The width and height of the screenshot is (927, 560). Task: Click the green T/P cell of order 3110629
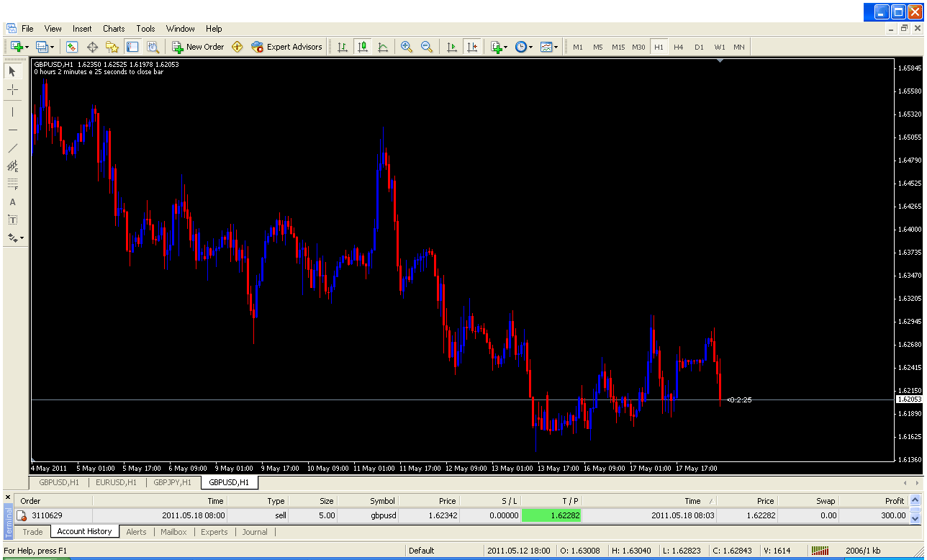(551, 515)
